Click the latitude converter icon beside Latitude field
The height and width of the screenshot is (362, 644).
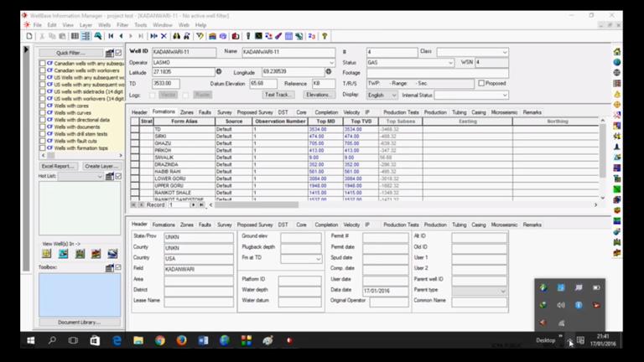pyautogui.click(x=219, y=71)
